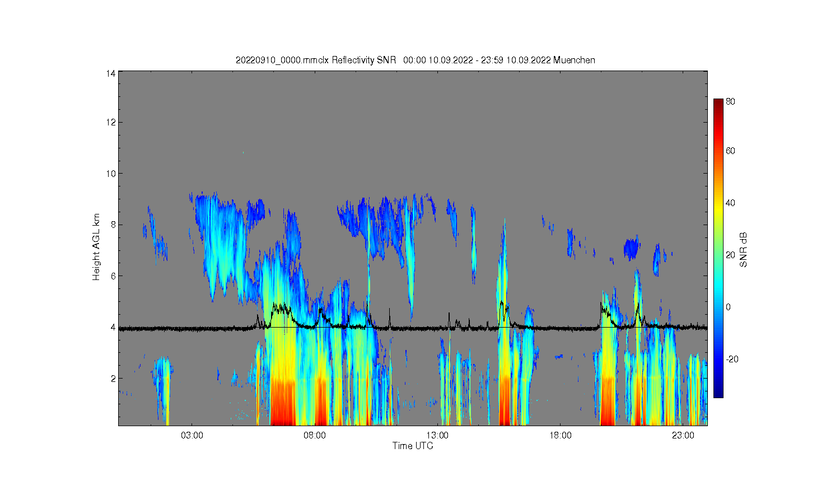Click the height axis tick label 2
Viewport: 840px width, 504px height.
coord(113,379)
